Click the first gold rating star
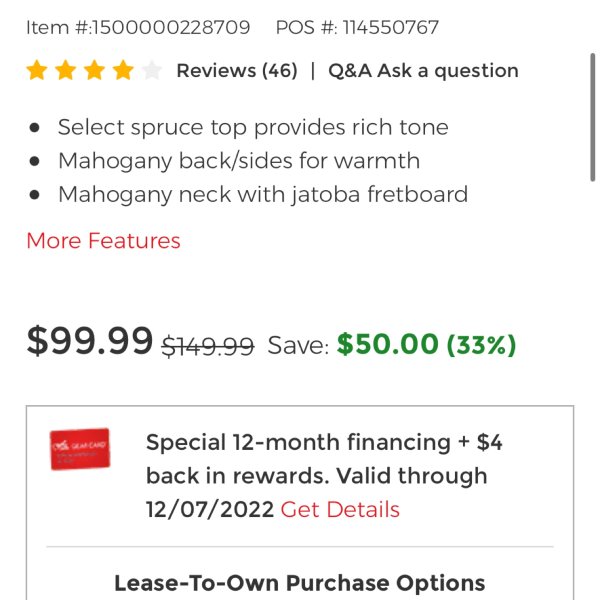The width and height of the screenshot is (600, 600). (37, 70)
